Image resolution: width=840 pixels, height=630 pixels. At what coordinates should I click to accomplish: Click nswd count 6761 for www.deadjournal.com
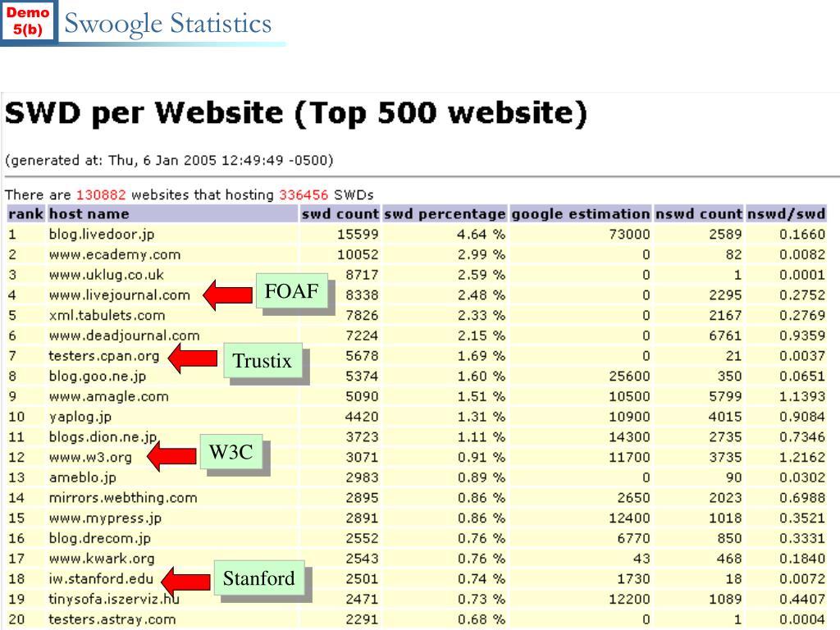coord(725,336)
